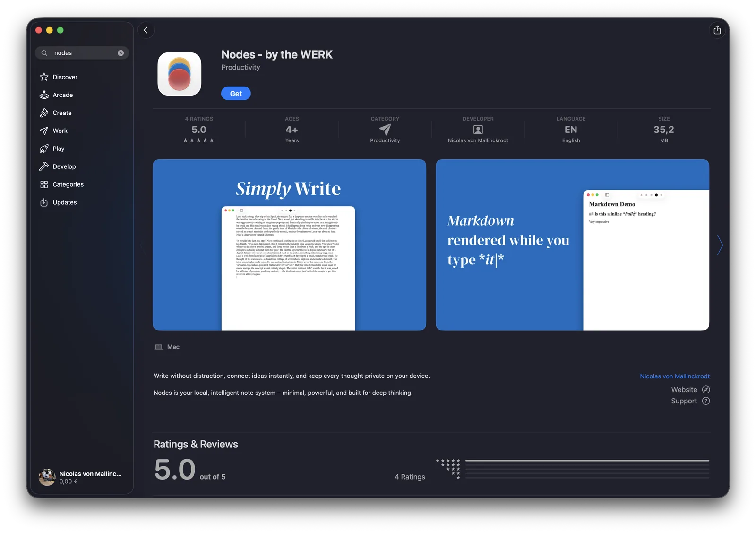
Task: Click the Nodes app icon
Action: coord(180,74)
